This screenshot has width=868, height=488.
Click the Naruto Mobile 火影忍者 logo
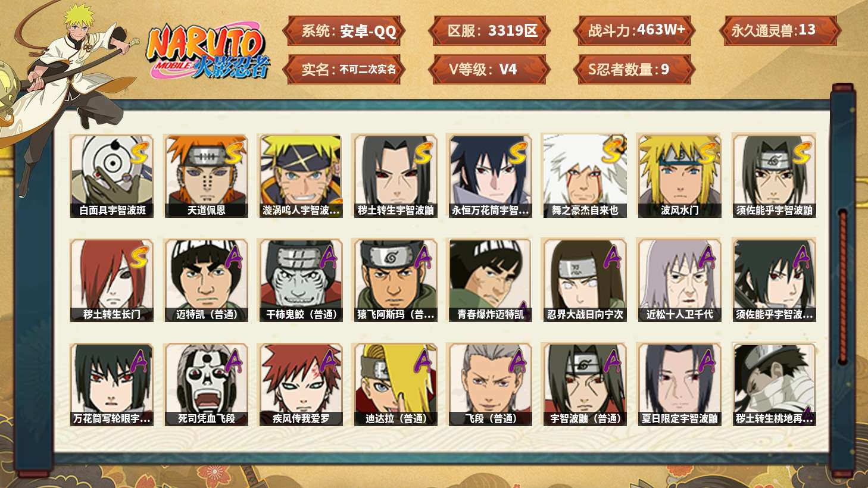click(x=208, y=51)
